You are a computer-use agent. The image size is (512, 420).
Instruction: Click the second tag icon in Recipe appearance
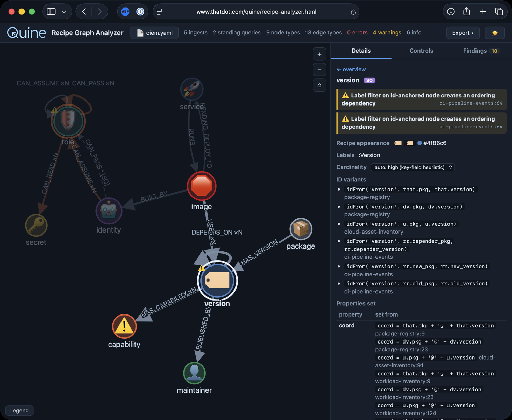pos(410,143)
